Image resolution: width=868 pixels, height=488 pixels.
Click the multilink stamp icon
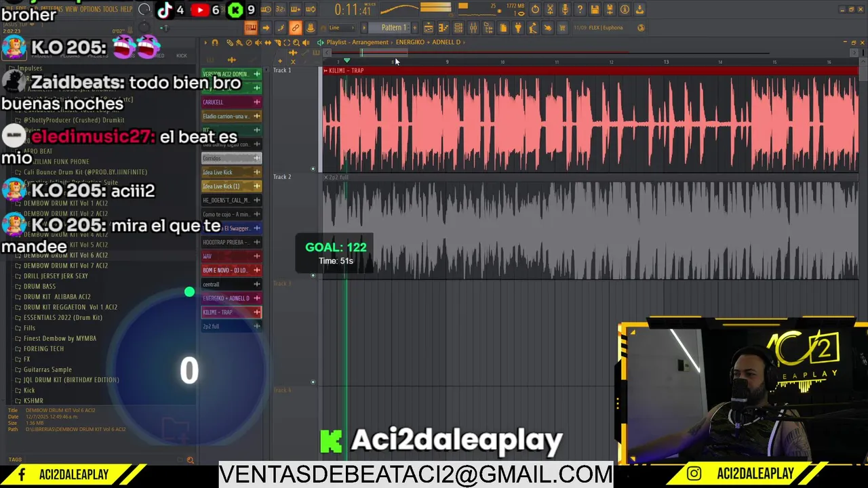click(x=311, y=28)
